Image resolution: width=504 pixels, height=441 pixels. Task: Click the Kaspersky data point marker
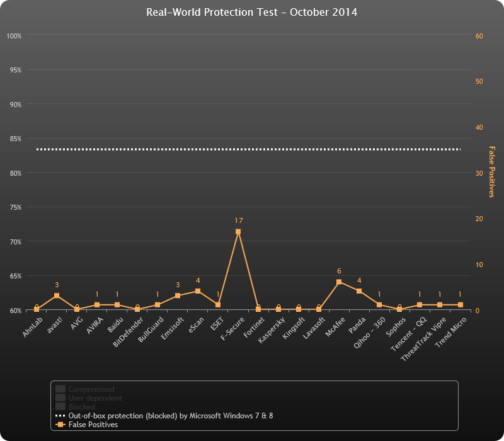(x=278, y=309)
